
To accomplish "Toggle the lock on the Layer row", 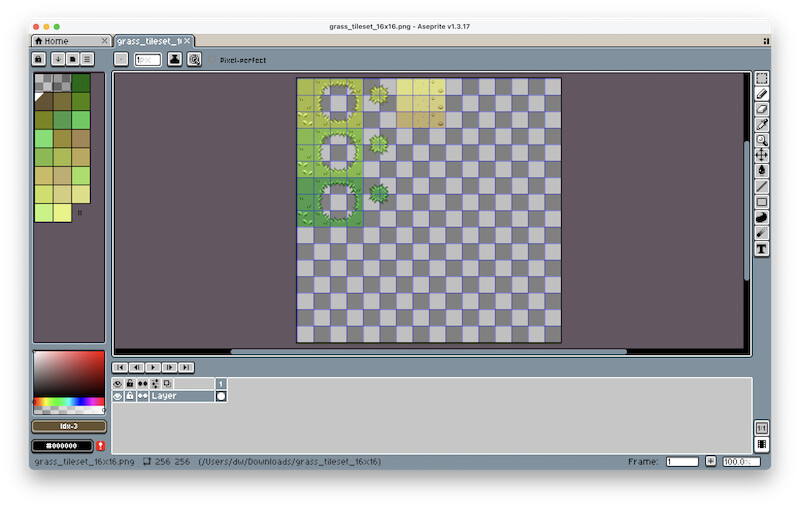I will pyautogui.click(x=130, y=396).
